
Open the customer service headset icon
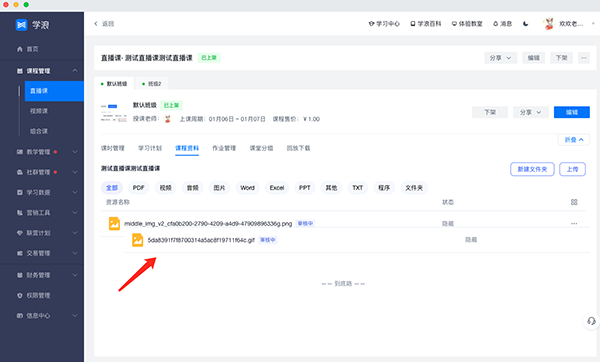(591, 321)
